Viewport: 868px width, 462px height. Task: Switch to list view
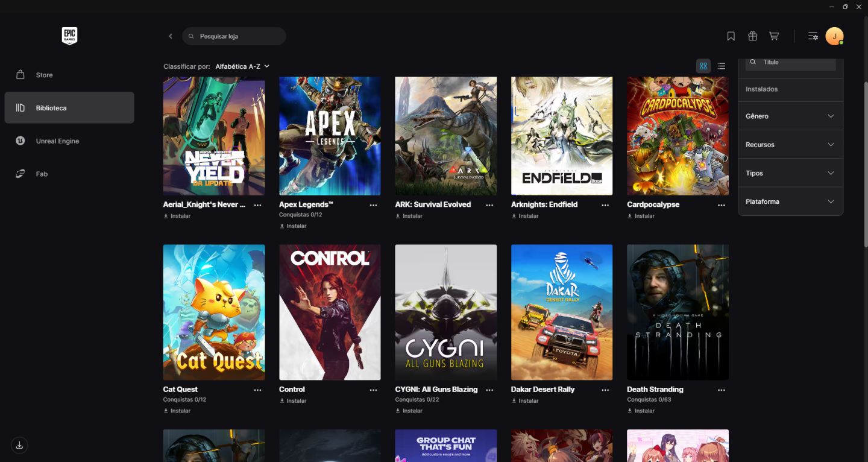pos(722,66)
